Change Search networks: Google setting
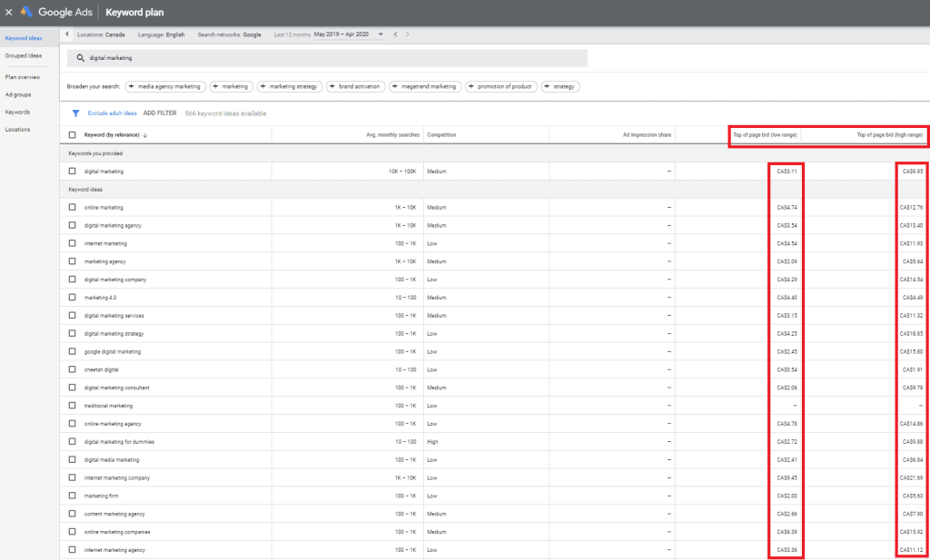Viewport: 930px width, 560px height. pyautogui.click(x=229, y=35)
